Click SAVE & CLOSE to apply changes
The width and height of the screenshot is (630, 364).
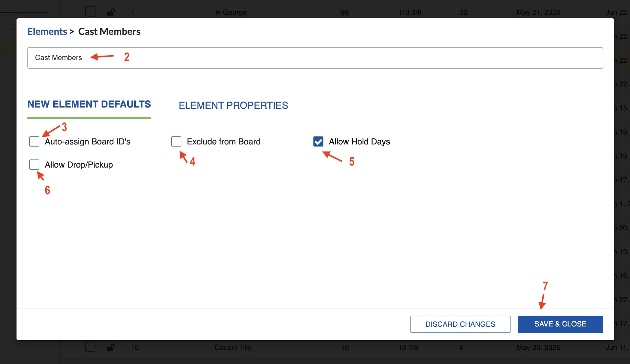(x=560, y=324)
